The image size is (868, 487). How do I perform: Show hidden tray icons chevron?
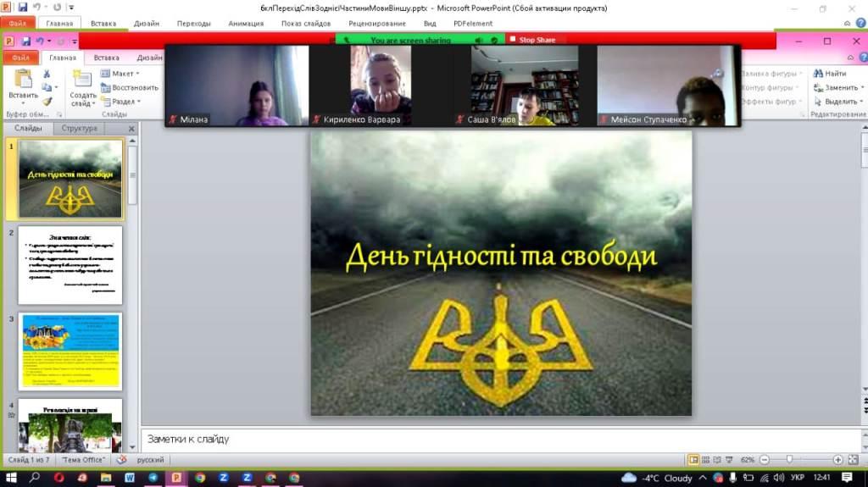(x=703, y=478)
